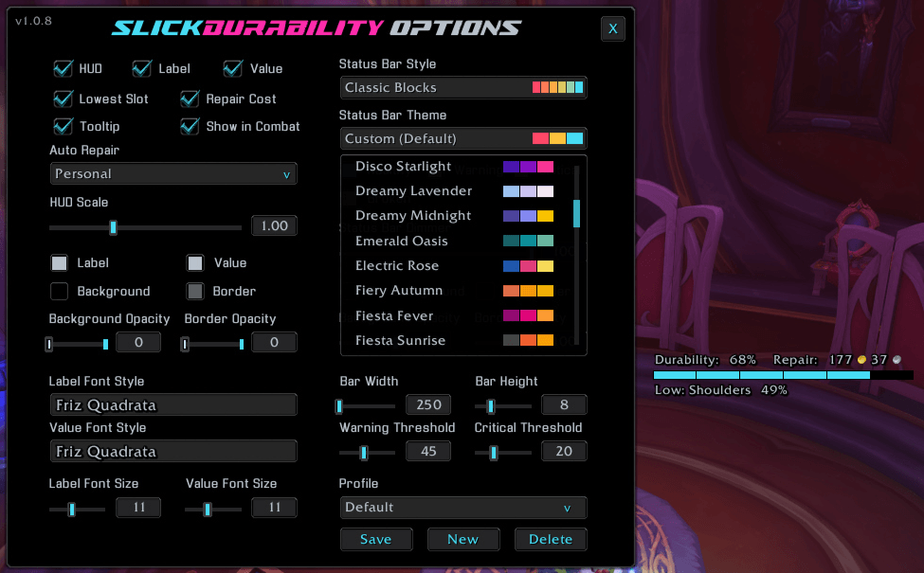Edit the Value Font Size value field
924x573 pixels.
(274, 507)
